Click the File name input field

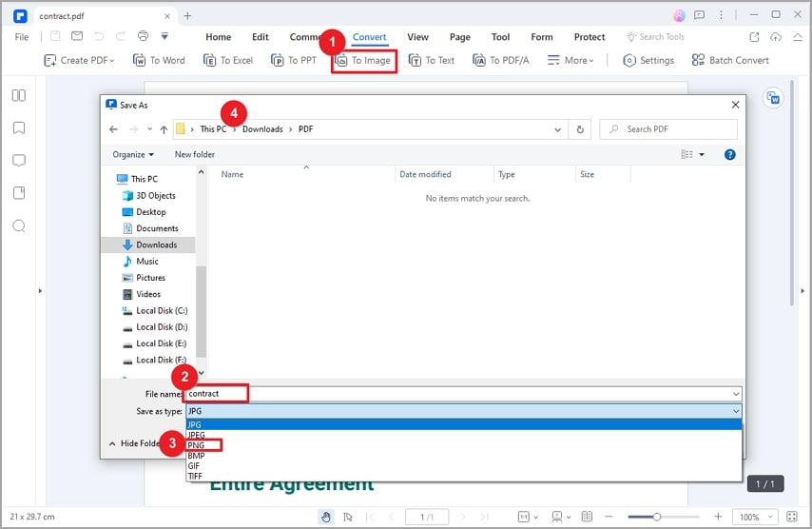click(x=463, y=394)
